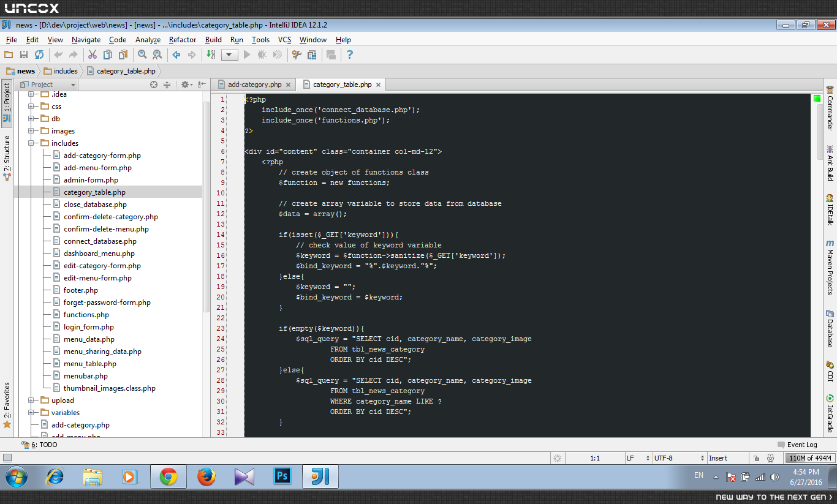Expand the upload folder
Screen dimensions: 837x504
click(x=31, y=401)
